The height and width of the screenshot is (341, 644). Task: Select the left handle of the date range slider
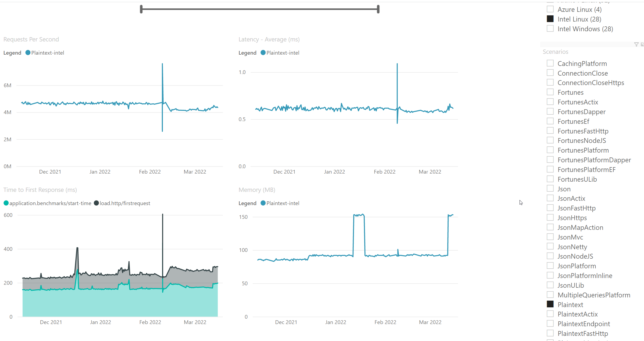tap(141, 9)
